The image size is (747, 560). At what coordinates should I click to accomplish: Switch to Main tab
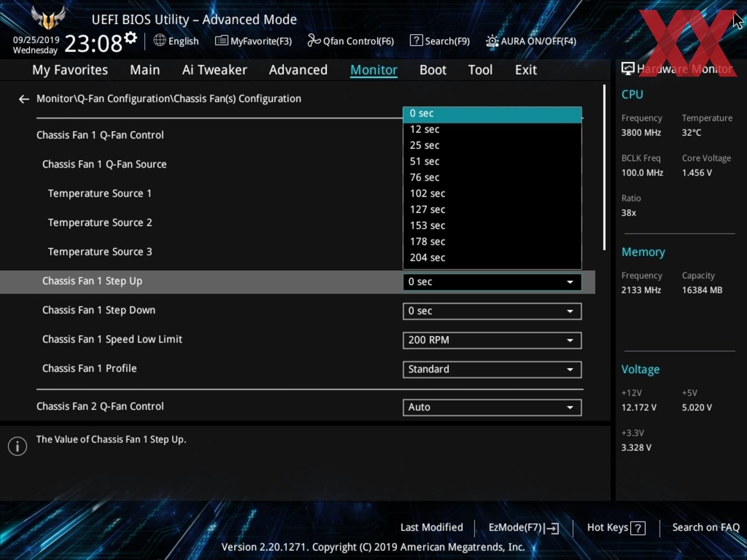click(145, 70)
